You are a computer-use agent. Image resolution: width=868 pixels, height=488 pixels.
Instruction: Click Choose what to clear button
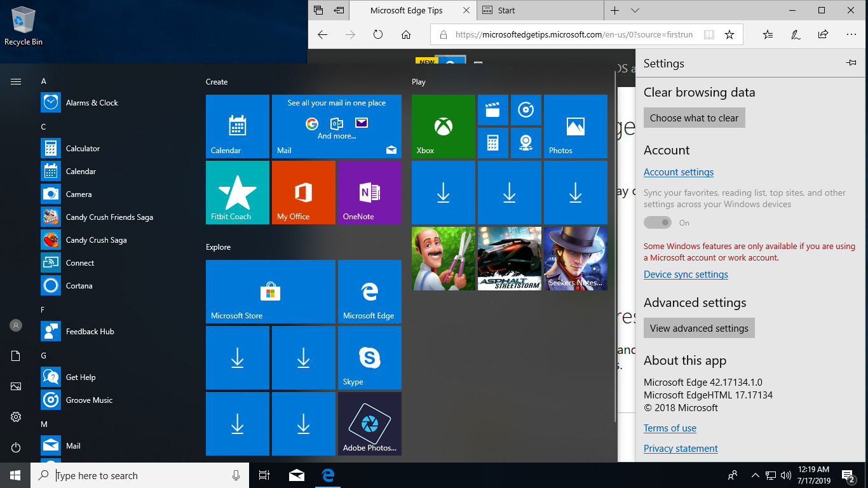tap(694, 118)
